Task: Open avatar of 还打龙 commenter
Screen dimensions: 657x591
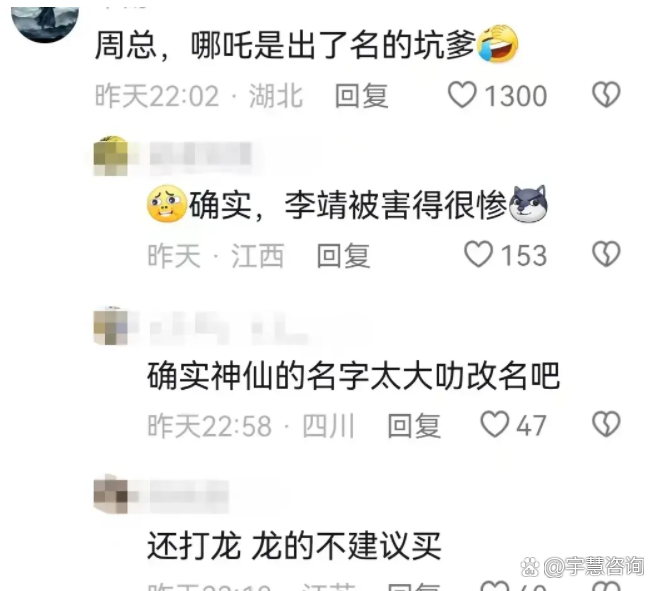Action: click(x=111, y=494)
